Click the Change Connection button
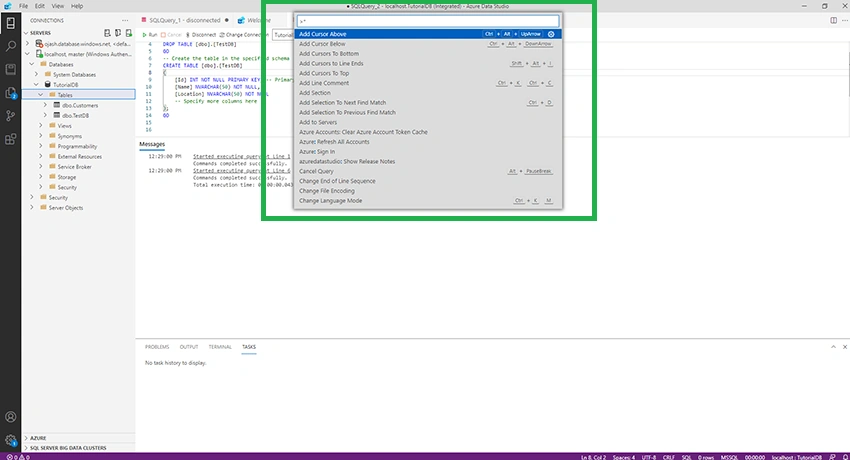This screenshot has height=460, width=850. (x=243, y=35)
